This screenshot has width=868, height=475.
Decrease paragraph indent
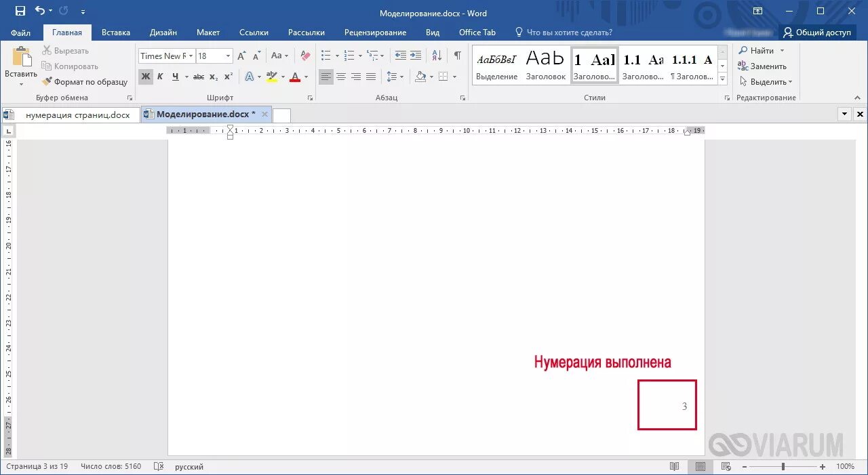401,56
